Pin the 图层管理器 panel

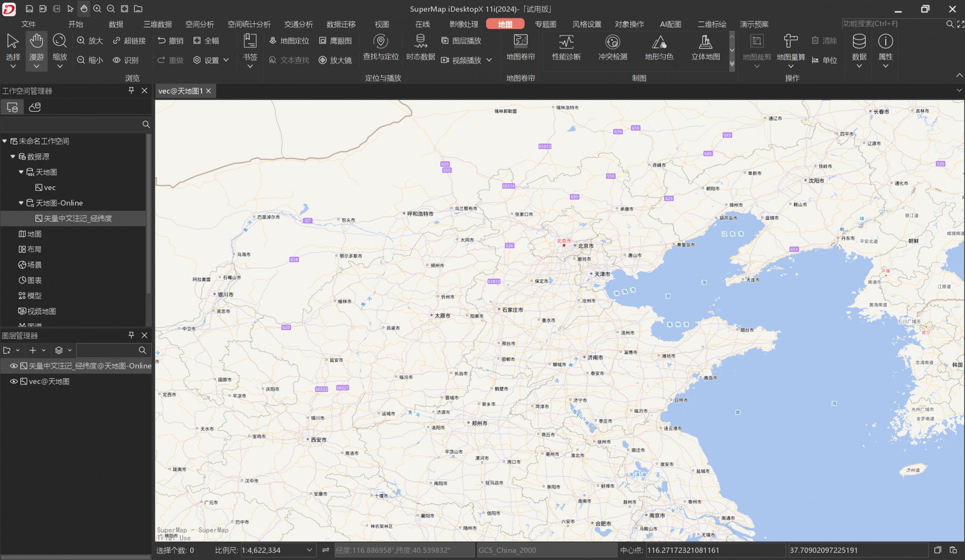[x=131, y=335]
